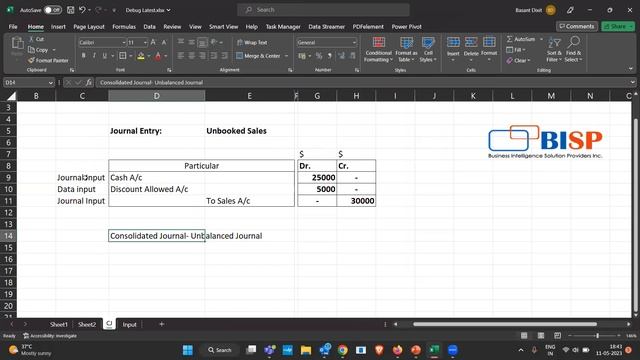
Task: Open Windows Start menu
Action: [187, 350]
